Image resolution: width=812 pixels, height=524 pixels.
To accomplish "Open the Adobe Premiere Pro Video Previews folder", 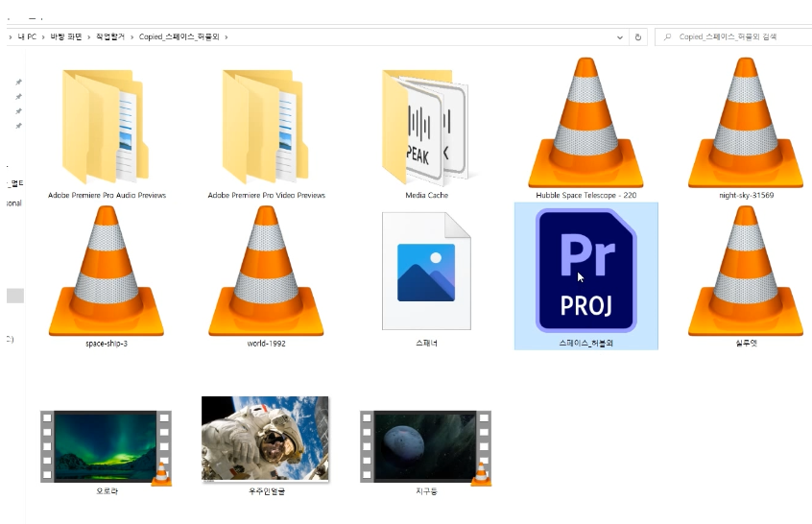I will 266,127.
